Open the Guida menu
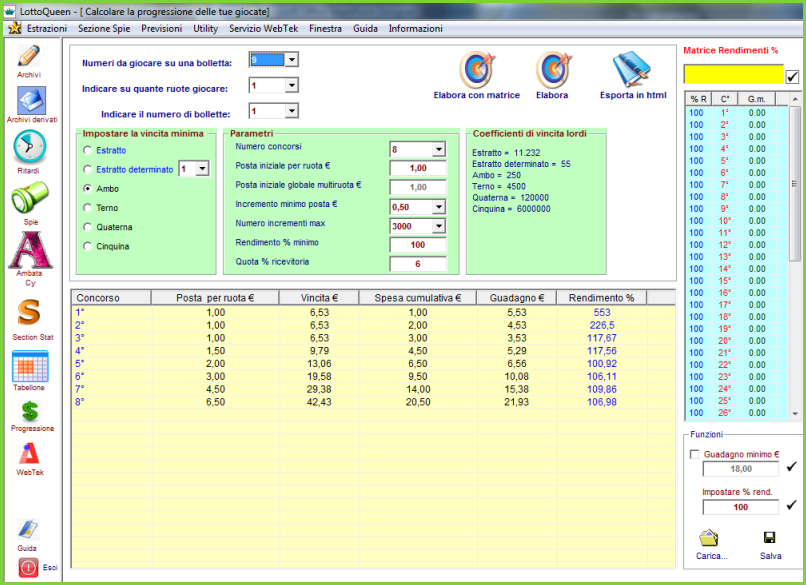This screenshot has width=806, height=585. click(x=365, y=28)
